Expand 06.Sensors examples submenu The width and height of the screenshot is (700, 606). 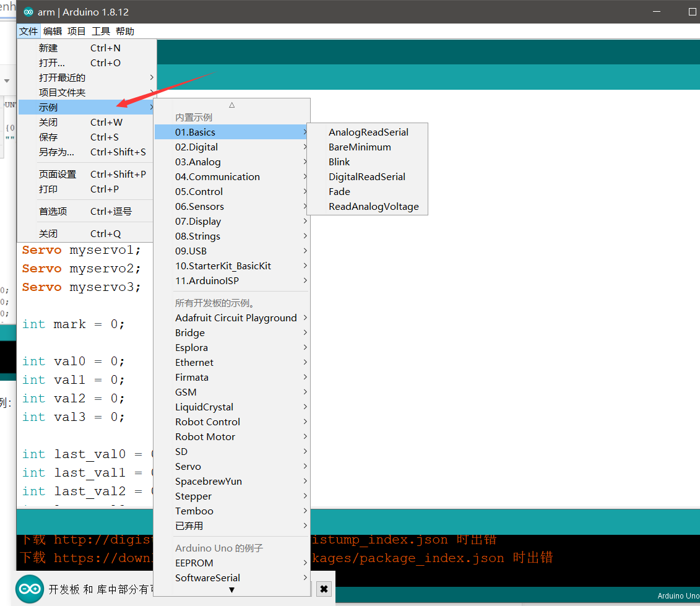(231, 206)
